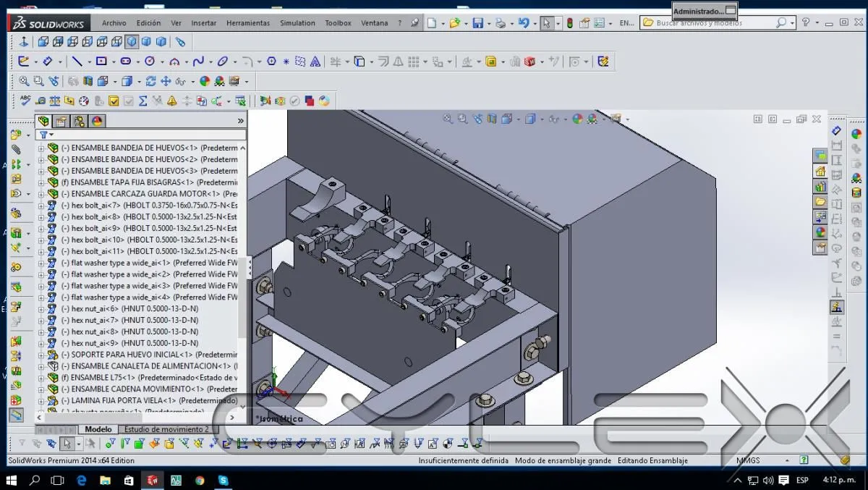Expand the ENSAMBLE CADENA MOVIMIENTO<1> node
This screenshot has width=868, height=490.
[41, 389]
